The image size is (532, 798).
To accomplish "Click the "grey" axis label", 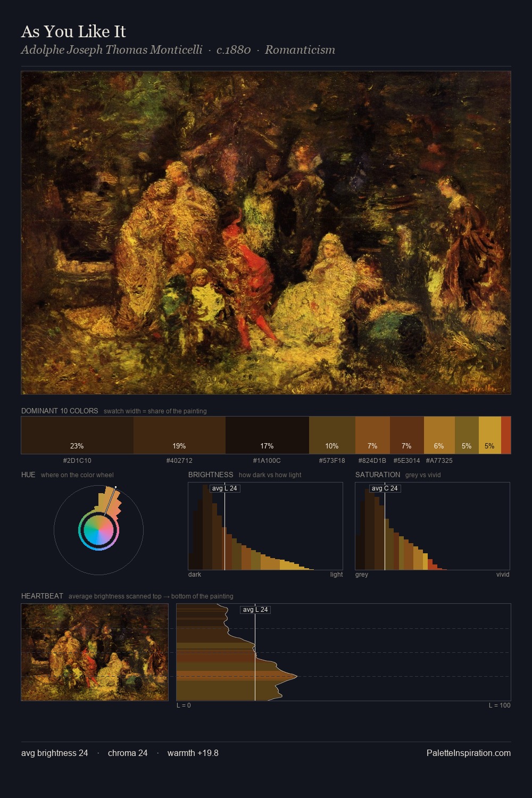I will point(362,575).
